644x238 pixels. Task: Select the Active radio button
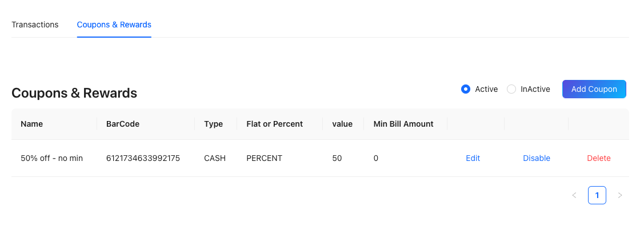pos(466,89)
